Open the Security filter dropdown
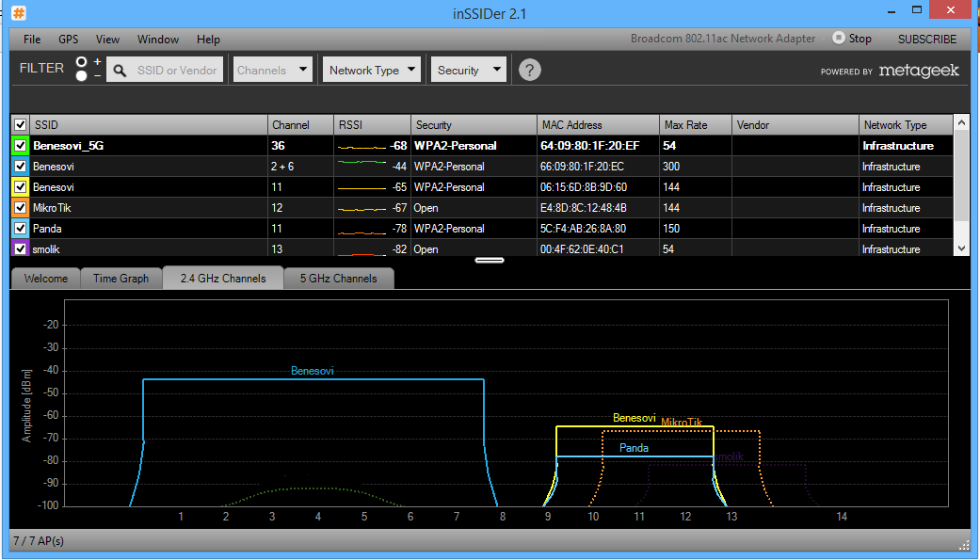980x560 pixels. click(469, 70)
